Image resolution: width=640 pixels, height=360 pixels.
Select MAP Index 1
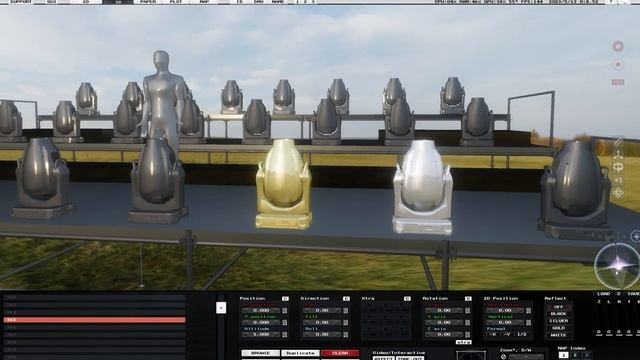coord(563,355)
